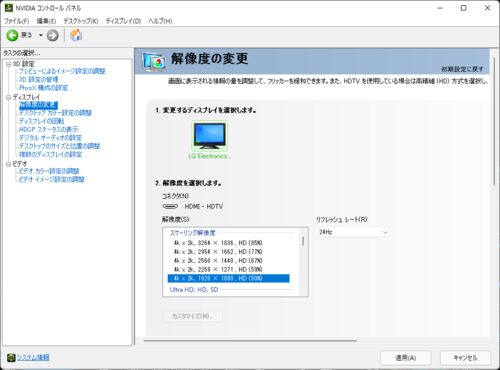
Task: Click the green Back arrow icon
Action: [12, 35]
